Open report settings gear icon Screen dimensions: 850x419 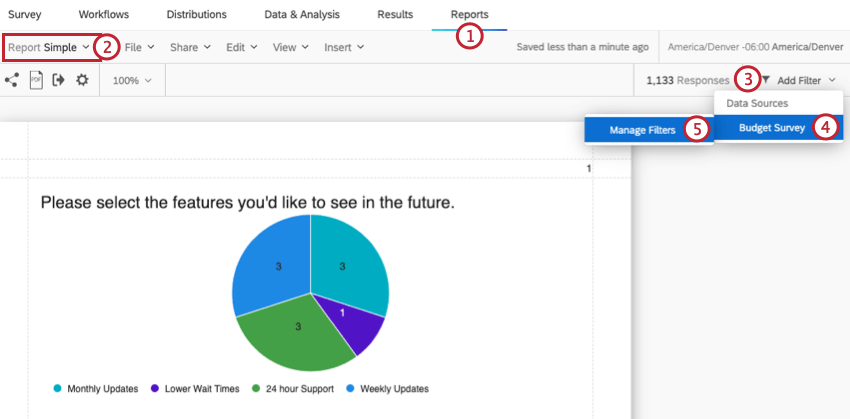pyautogui.click(x=82, y=80)
